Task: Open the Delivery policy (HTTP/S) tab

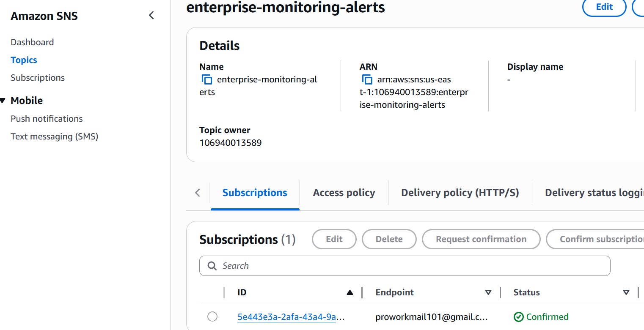Action: [460, 193]
